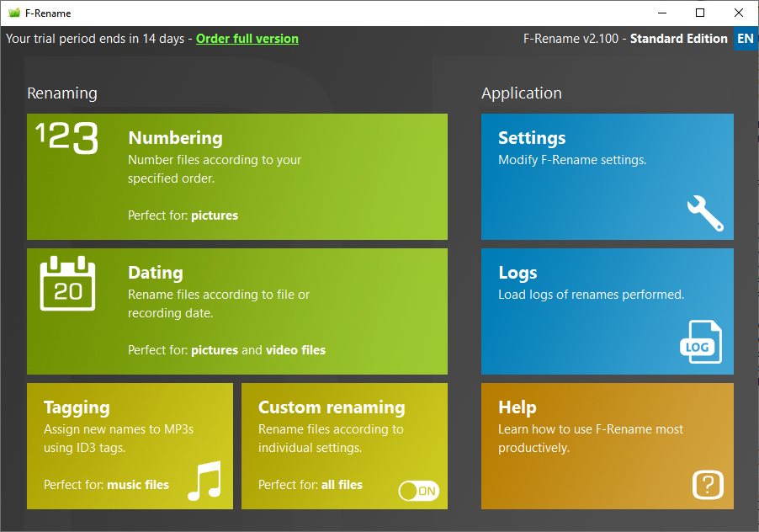Open the Help tile heading

517,407
